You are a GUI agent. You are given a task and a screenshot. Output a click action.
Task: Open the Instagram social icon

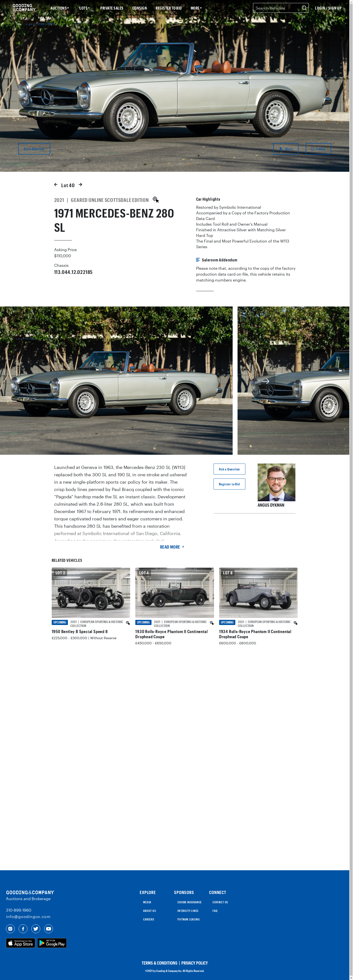(x=10, y=929)
